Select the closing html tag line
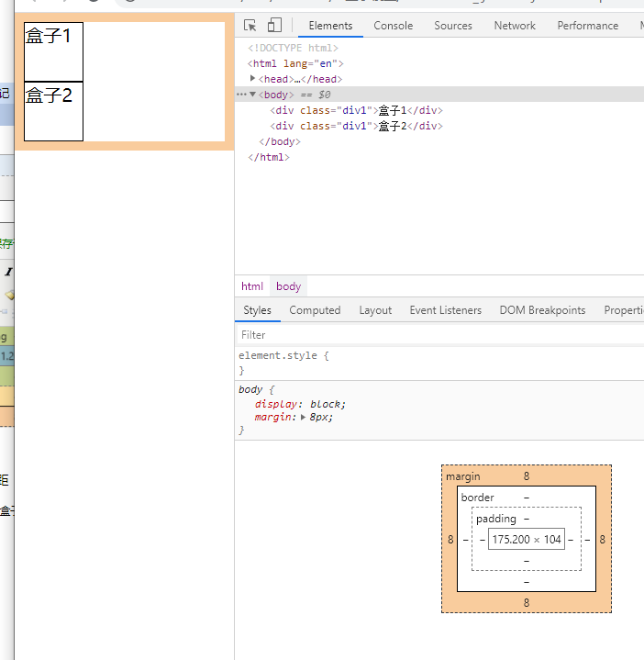 point(269,157)
